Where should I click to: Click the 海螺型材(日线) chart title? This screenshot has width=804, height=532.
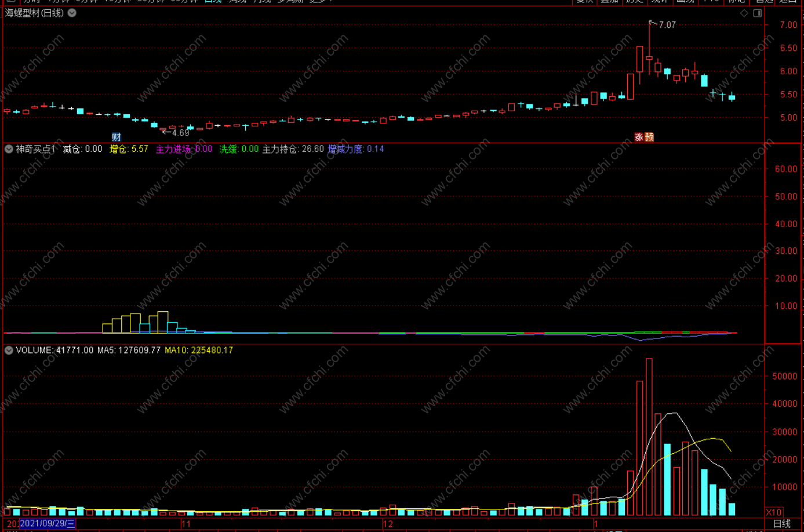click(34, 13)
